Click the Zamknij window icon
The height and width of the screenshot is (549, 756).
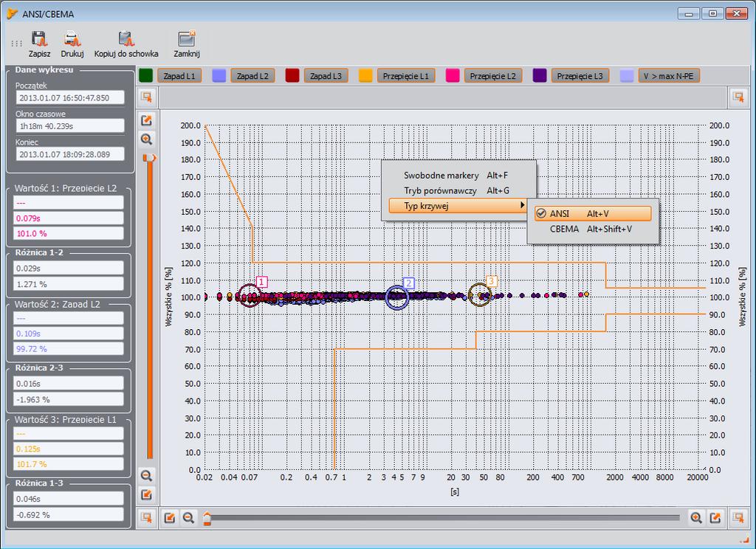pos(187,38)
